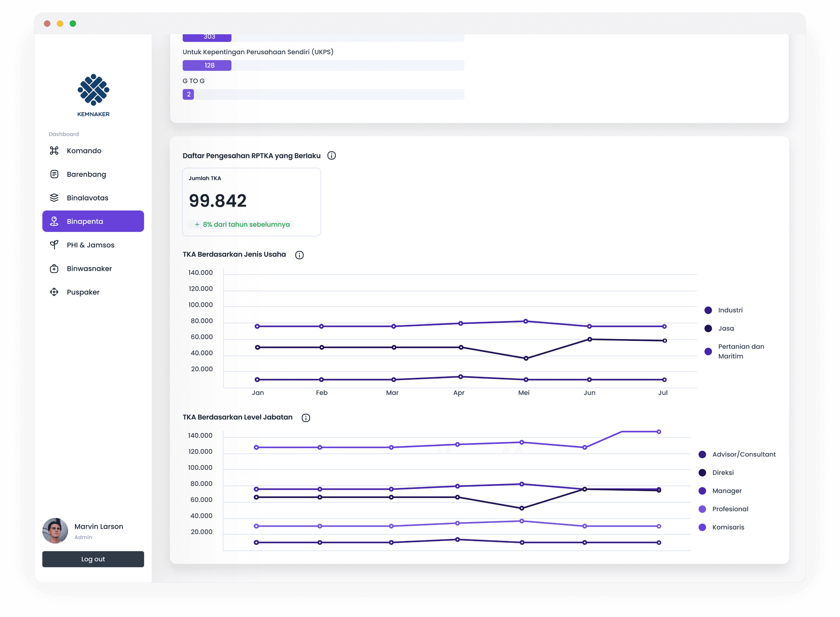The height and width of the screenshot is (617, 840).
Task: Click the '8% dari tahun sebelumnya' badge
Action: (x=241, y=225)
